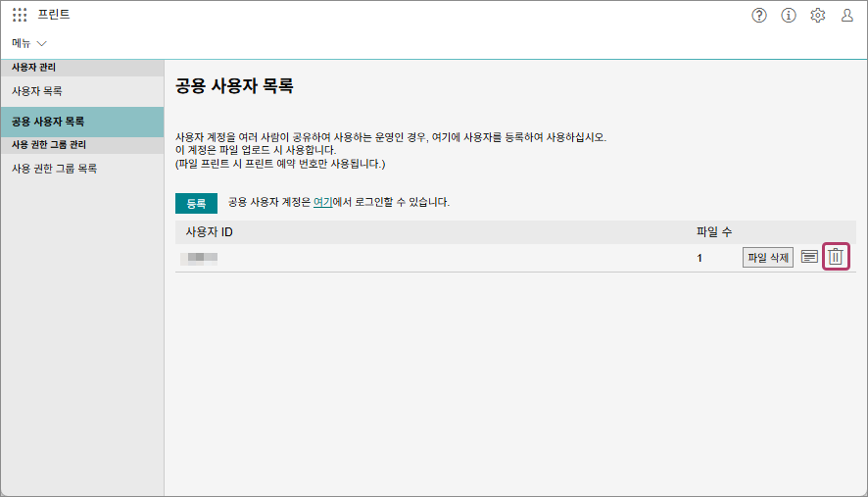Open the user details list icon

click(x=809, y=257)
